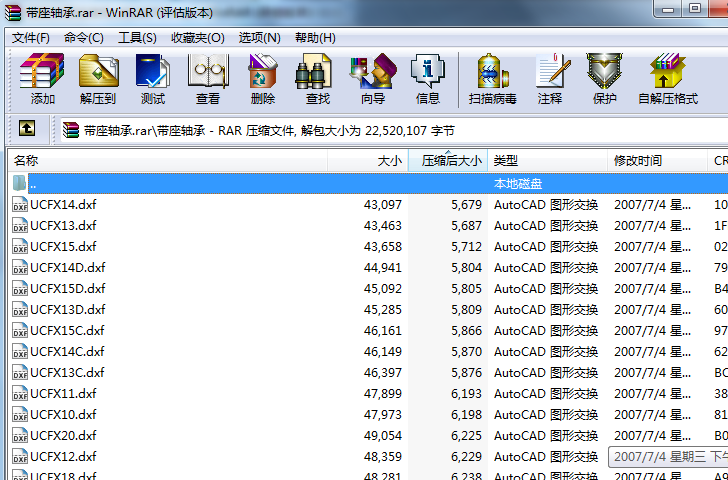Sort by Type (类型) column header

coord(547,161)
